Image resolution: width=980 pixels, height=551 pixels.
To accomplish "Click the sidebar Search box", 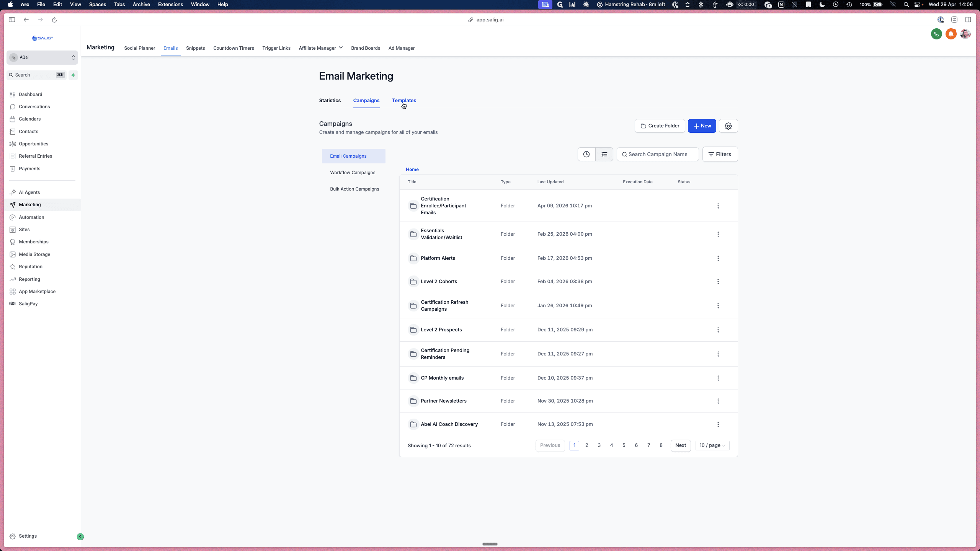I will (37, 75).
